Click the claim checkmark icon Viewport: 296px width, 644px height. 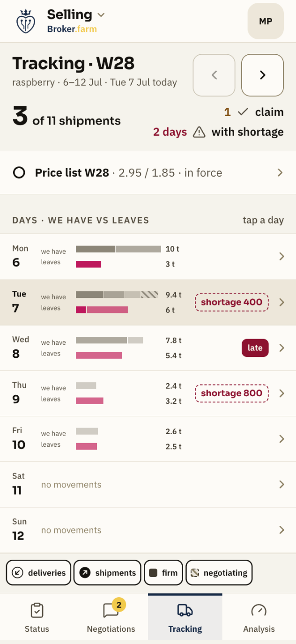[x=243, y=112]
